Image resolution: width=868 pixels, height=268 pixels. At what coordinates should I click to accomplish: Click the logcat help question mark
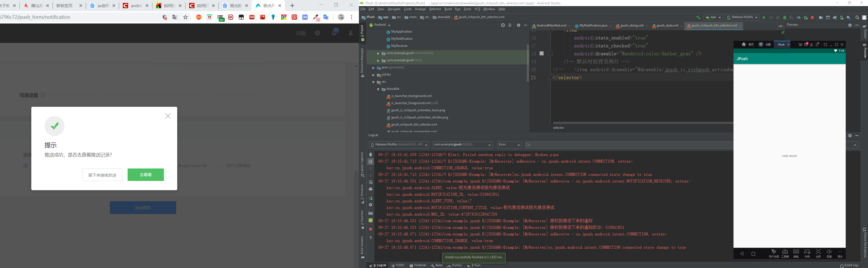pyautogui.click(x=371, y=238)
